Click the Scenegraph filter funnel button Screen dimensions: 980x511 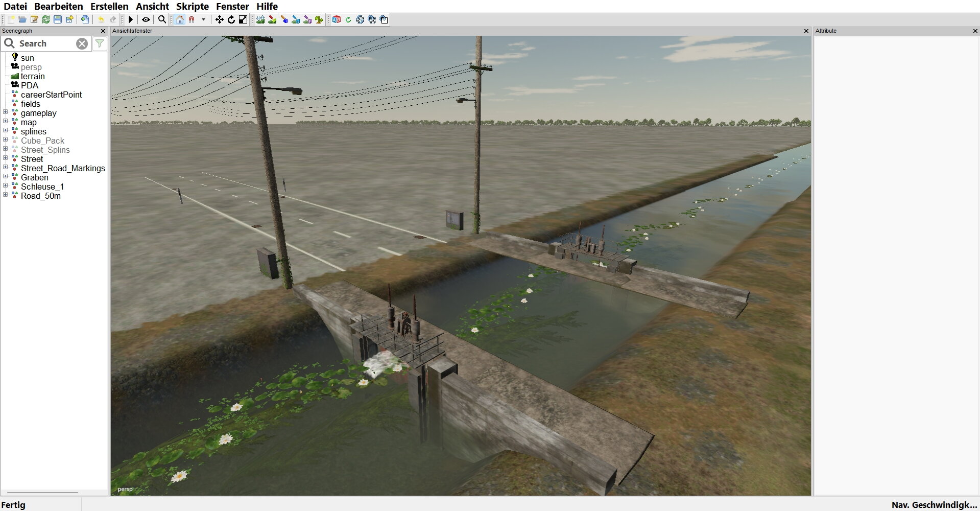(x=100, y=43)
